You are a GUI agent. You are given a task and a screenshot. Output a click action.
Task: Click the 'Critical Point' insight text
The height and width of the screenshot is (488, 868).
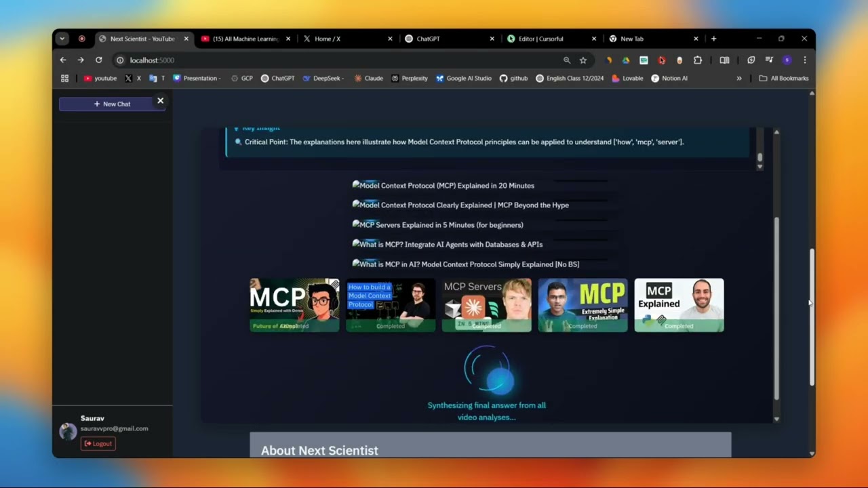tap(464, 142)
